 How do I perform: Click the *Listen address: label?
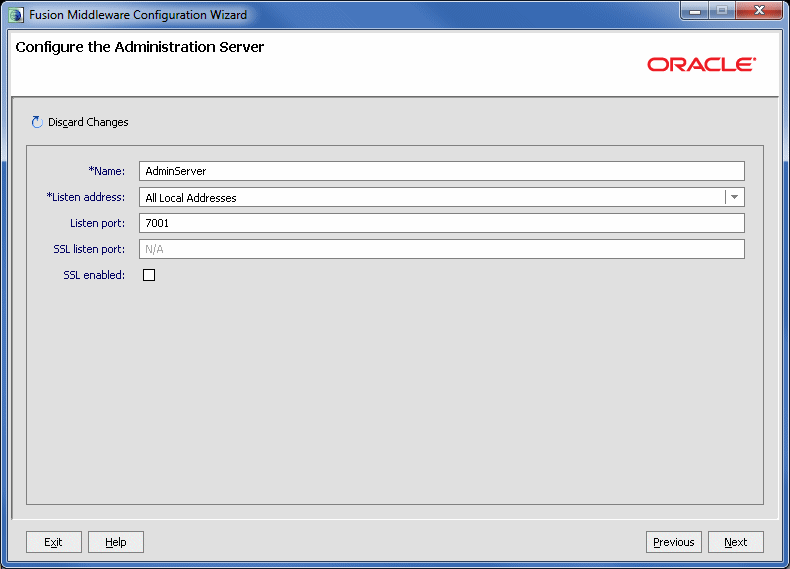(x=86, y=197)
